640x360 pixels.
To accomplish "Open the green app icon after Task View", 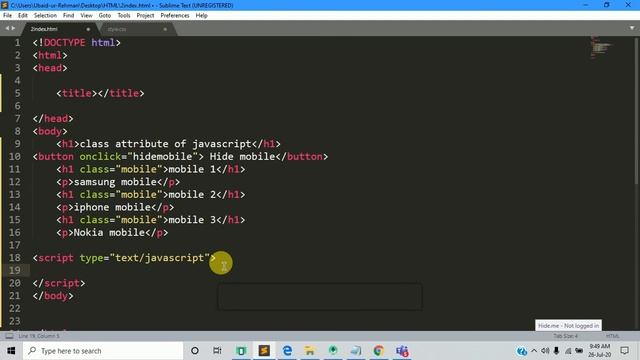I will click(241, 351).
